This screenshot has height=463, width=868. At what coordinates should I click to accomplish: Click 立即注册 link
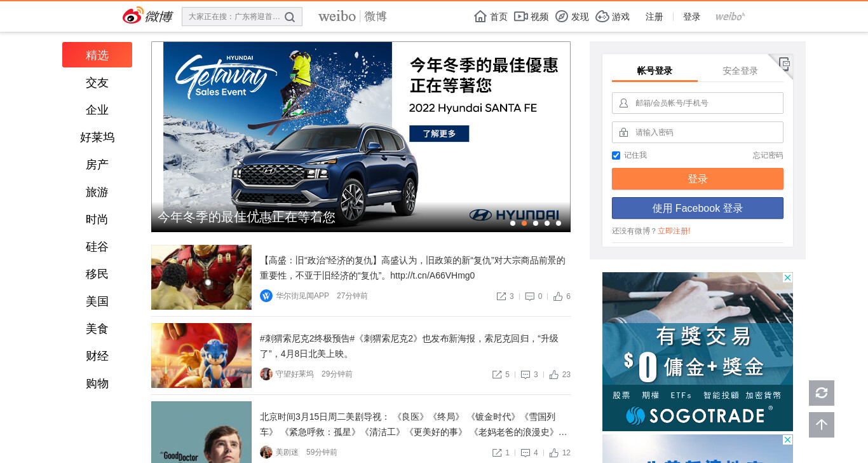(674, 231)
